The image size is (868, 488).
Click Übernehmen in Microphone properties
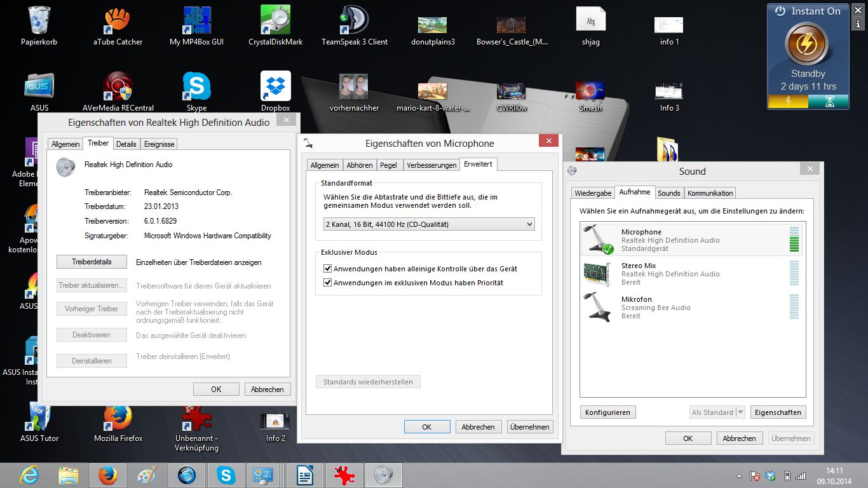(530, 426)
